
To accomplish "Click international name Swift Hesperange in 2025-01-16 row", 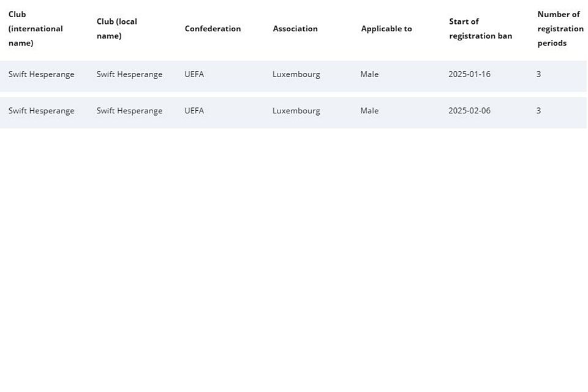I will pos(41,74).
